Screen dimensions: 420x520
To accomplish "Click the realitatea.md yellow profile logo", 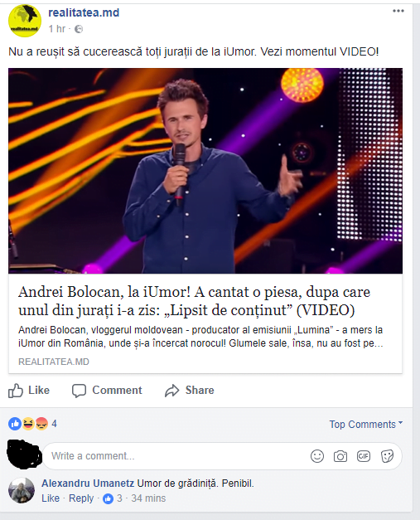I will point(25,21).
